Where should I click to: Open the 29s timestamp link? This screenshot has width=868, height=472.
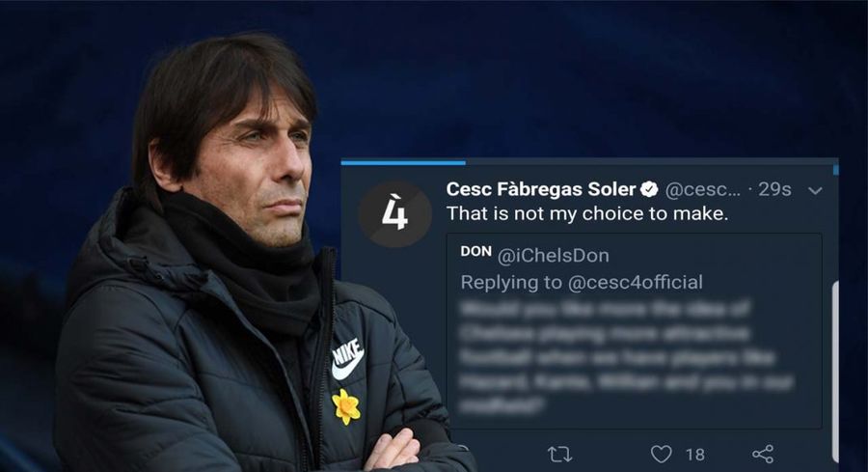(774, 189)
